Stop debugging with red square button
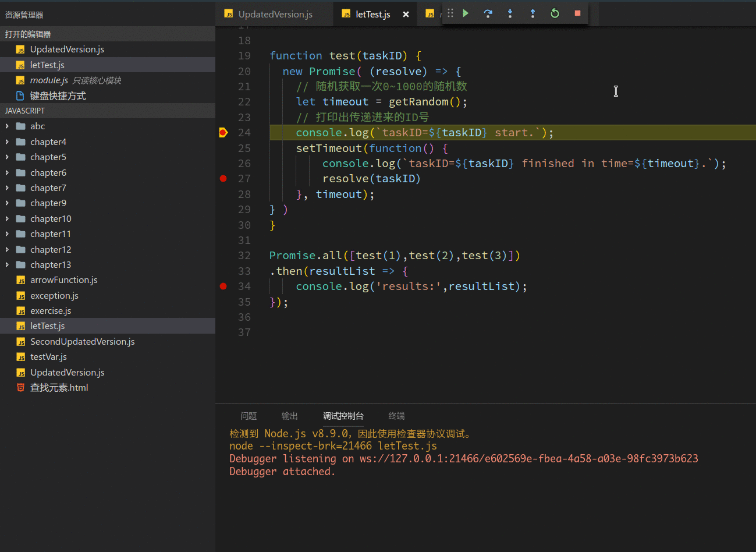The image size is (756, 552). [577, 13]
